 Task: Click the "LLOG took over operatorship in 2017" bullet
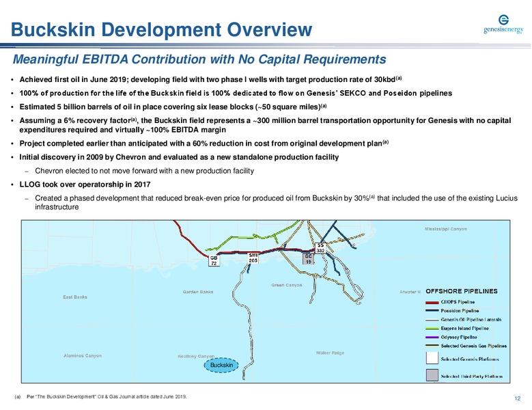coord(85,184)
